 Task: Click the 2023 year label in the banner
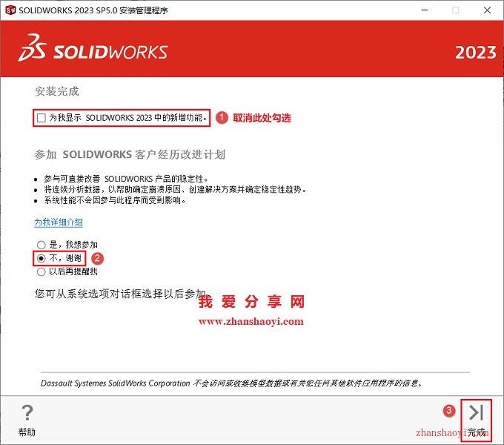[x=476, y=53]
